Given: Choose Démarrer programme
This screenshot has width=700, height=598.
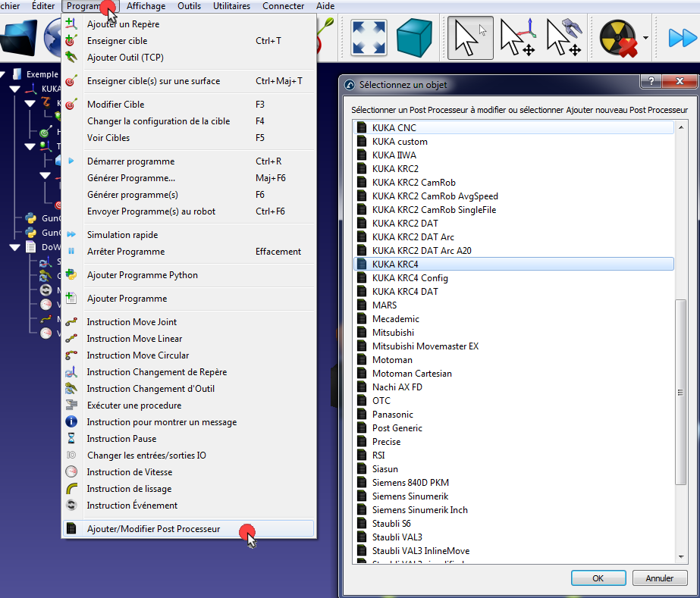Looking at the screenshot, I should pyautogui.click(x=188, y=161).
